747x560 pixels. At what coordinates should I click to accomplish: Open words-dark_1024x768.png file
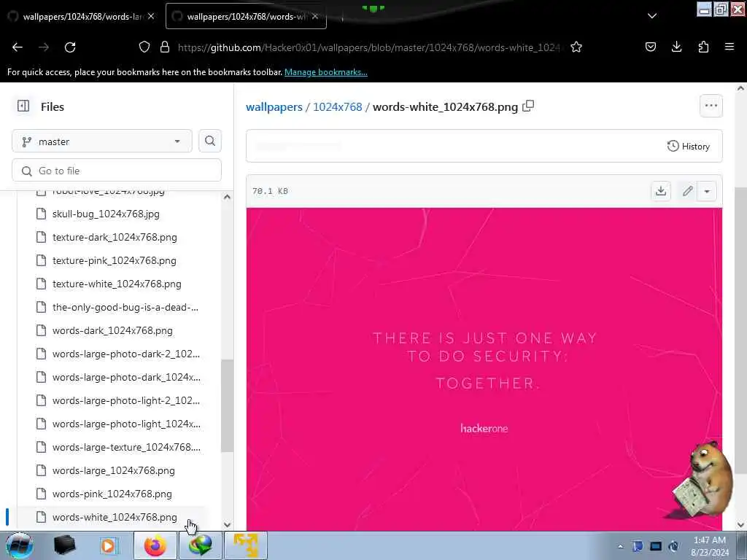tap(112, 330)
